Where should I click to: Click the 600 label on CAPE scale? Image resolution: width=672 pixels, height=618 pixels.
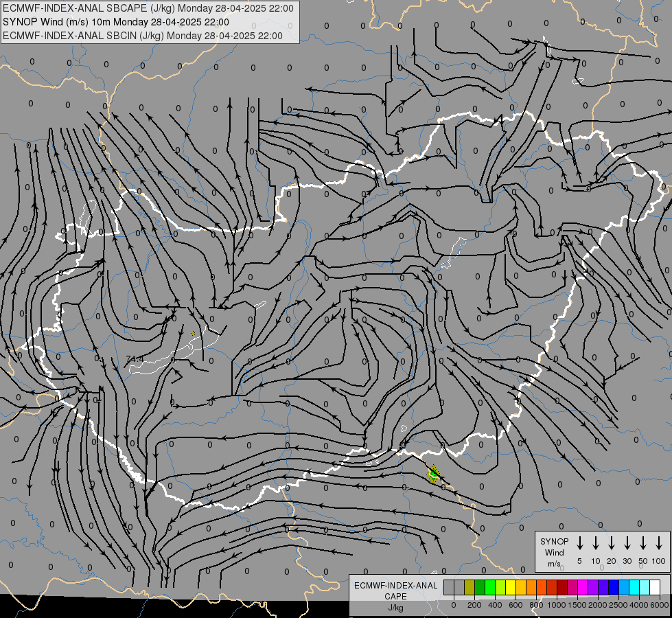pyautogui.click(x=515, y=605)
